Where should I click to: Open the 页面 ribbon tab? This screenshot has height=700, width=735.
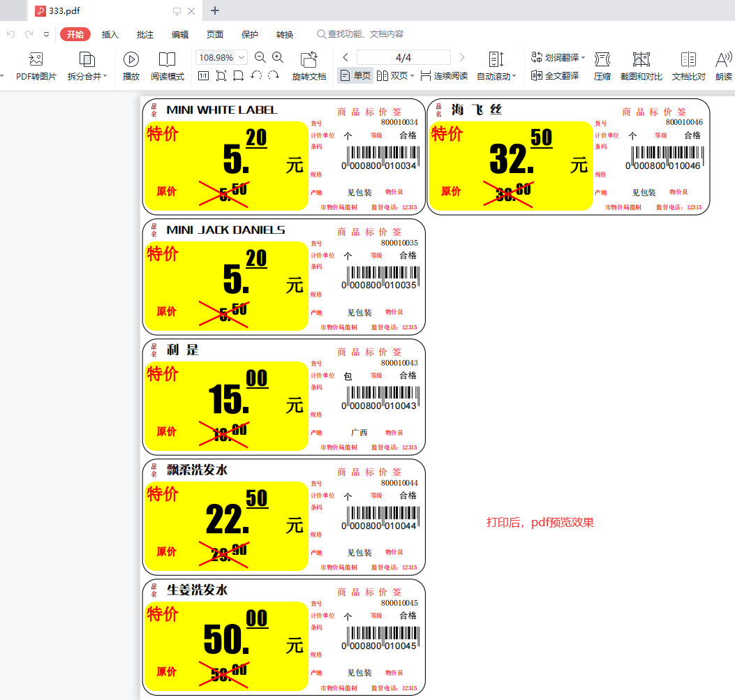[215, 34]
